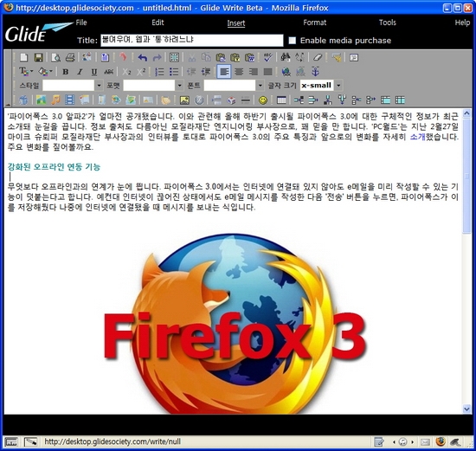The height and width of the screenshot is (451, 476).
Task: Open the Help menu
Action: click(x=462, y=23)
